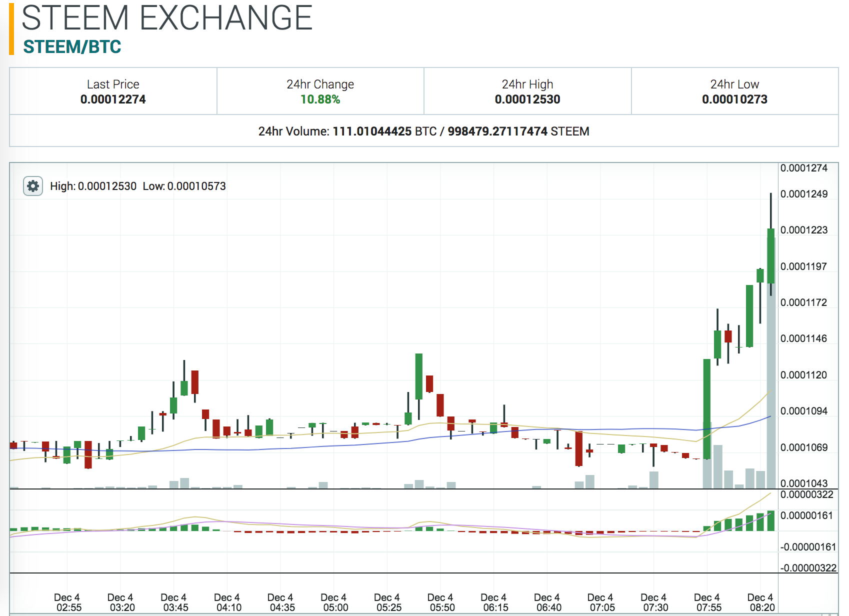
Task: Click time marker Dec 4 07:05
Action: coord(601,602)
